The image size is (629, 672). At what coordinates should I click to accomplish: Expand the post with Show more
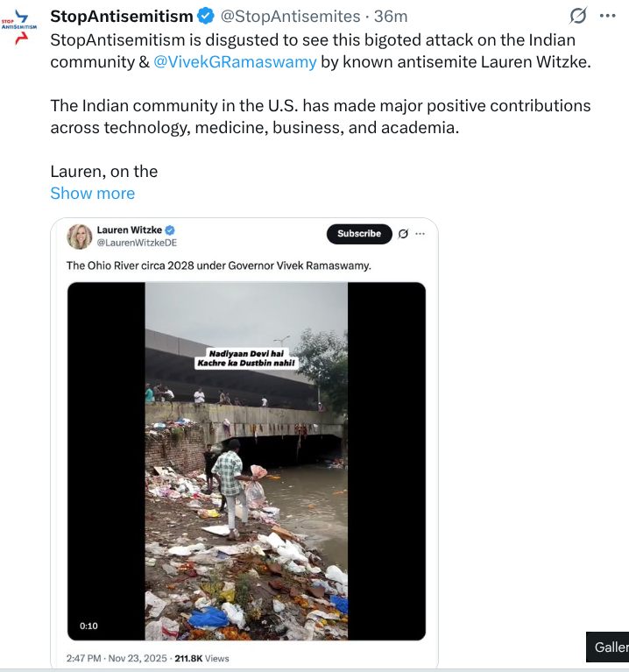click(x=93, y=194)
